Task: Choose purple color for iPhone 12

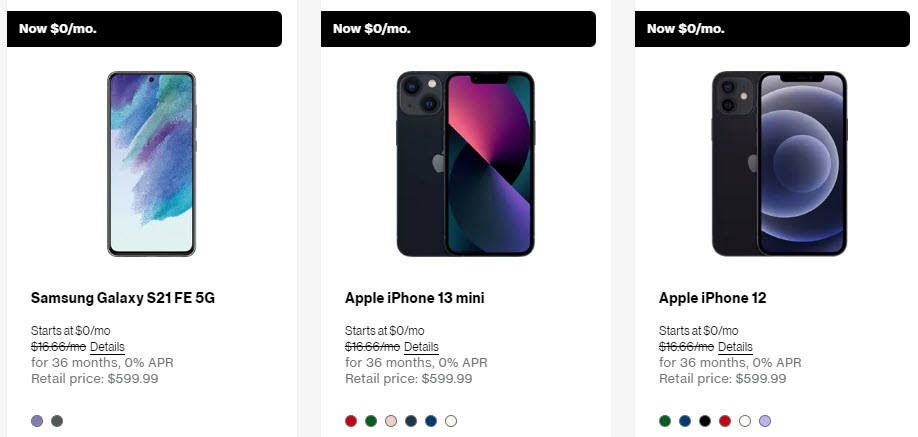Action: 765,421
